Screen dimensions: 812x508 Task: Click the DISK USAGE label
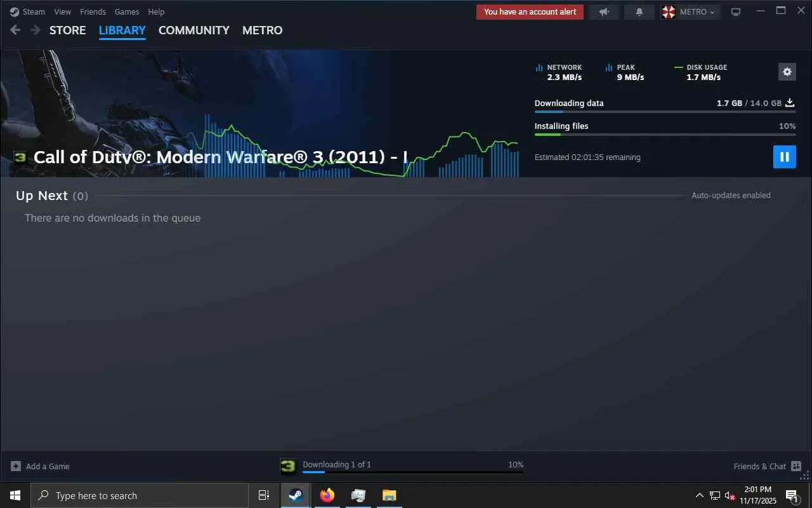tap(707, 67)
